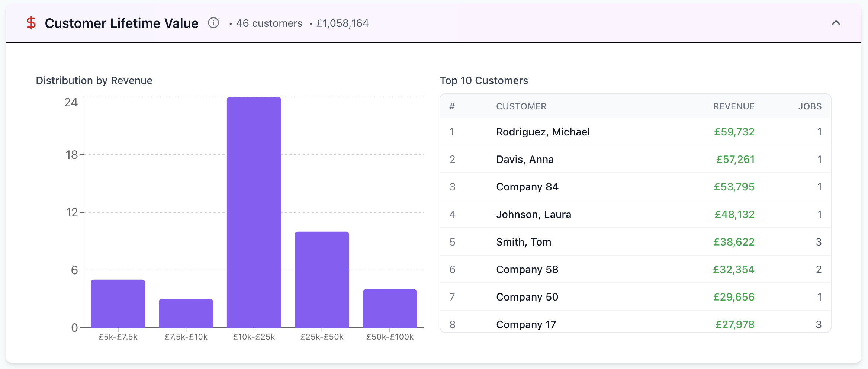Open the Company 58 entry
868x369 pixels.
coord(635,269)
